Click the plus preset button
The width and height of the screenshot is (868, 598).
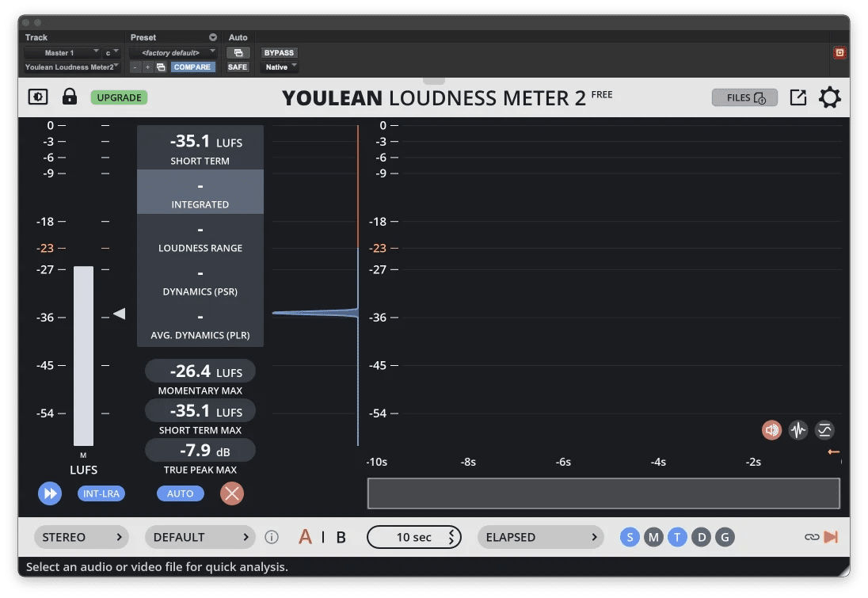point(148,67)
